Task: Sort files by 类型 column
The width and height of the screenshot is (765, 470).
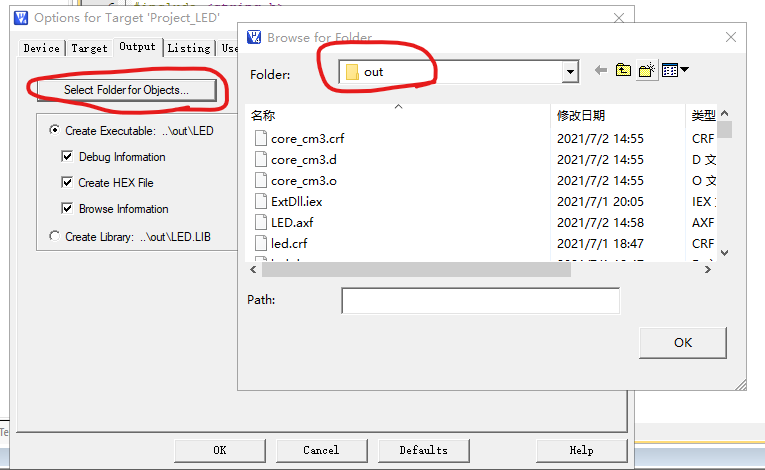Action: [703, 116]
